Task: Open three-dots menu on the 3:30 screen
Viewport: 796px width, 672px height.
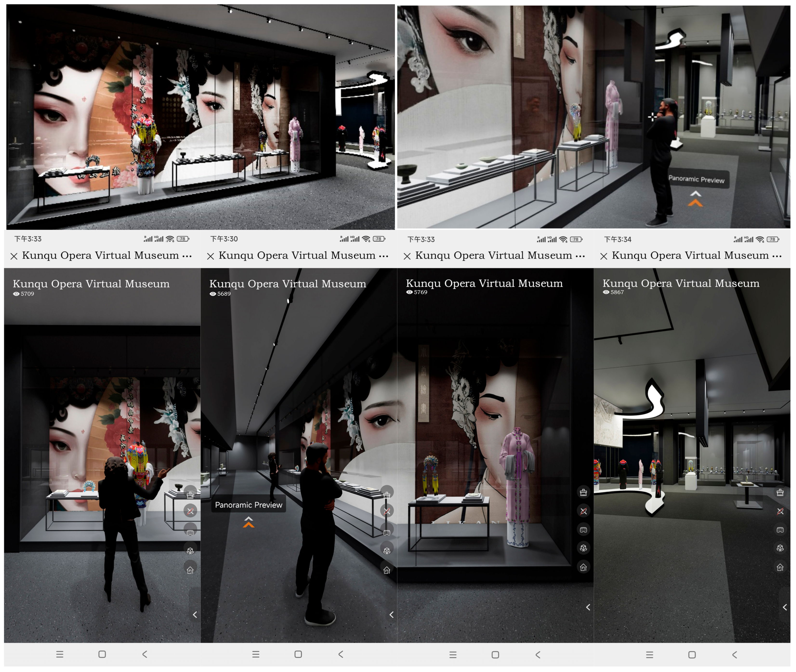Action: (x=383, y=256)
